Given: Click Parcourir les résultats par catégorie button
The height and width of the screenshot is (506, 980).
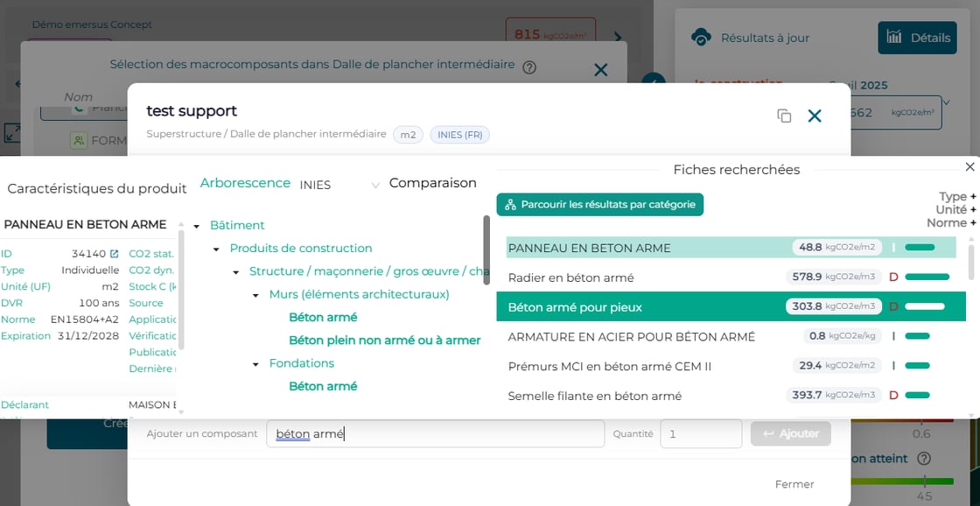Looking at the screenshot, I should click(600, 205).
